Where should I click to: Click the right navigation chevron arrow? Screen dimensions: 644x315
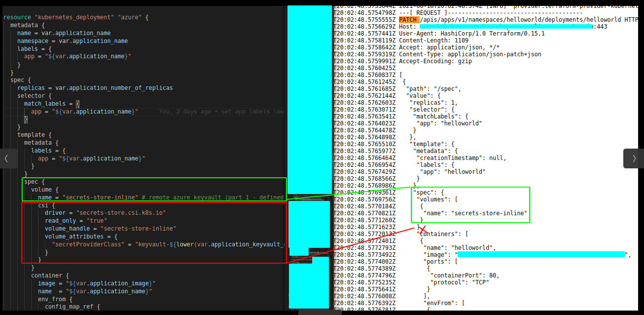(x=634, y=158)
